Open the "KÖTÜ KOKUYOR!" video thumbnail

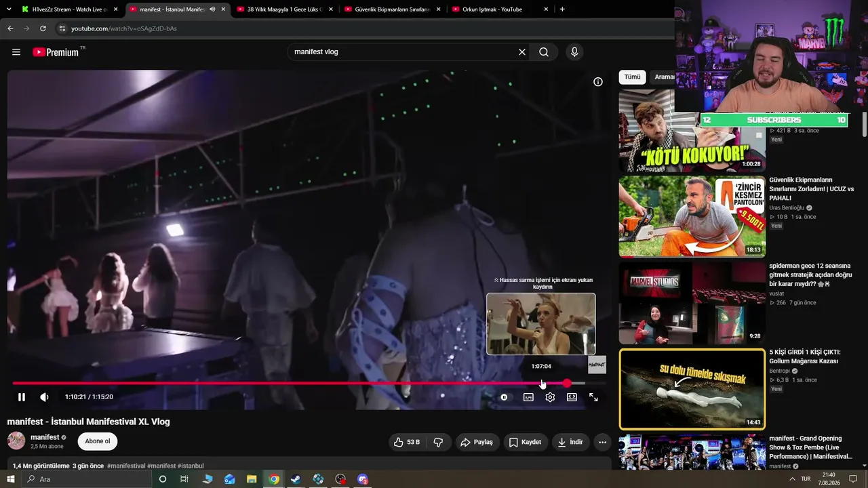[692, 131]
